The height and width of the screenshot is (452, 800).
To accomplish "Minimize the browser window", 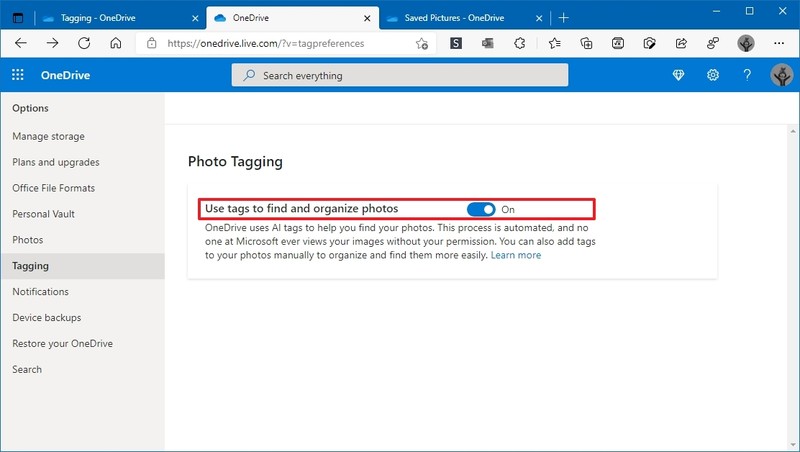I will (716, 11).
